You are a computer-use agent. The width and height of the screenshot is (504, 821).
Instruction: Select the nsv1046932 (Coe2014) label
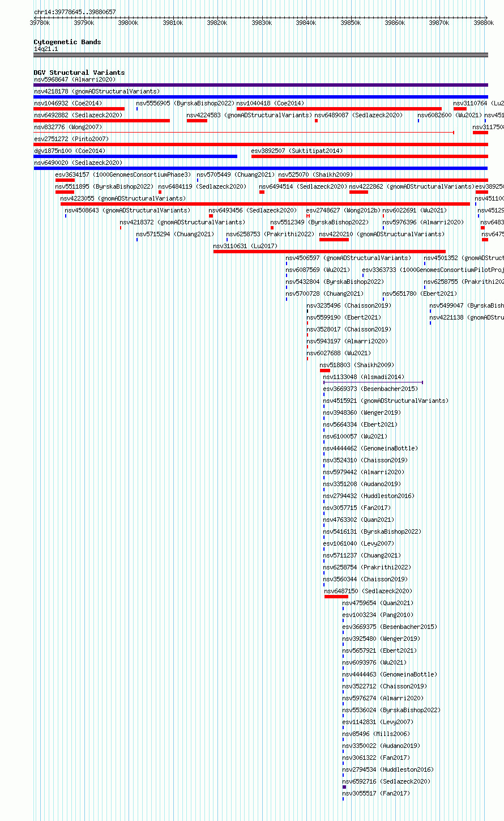click(68, 103)
